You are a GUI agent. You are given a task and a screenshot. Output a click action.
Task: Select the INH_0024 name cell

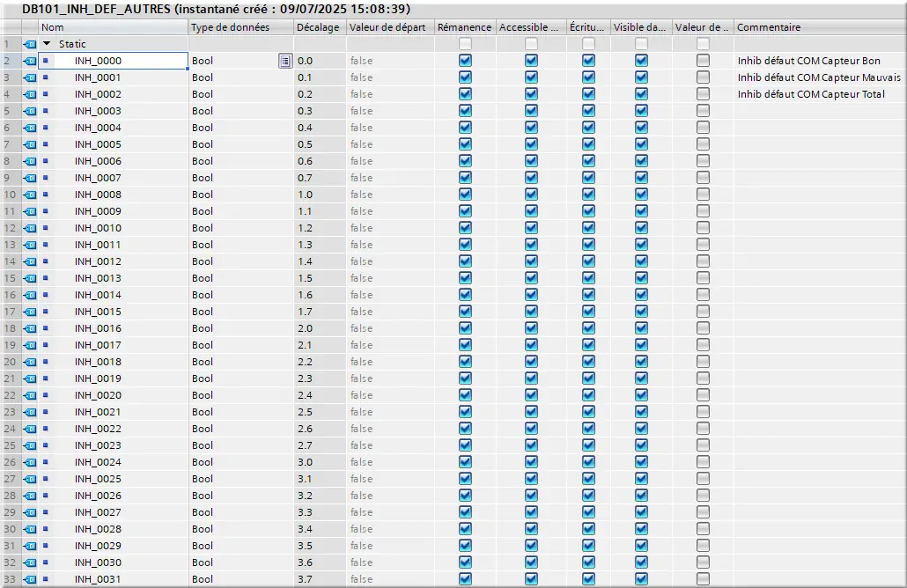click(x=113, y=462)
